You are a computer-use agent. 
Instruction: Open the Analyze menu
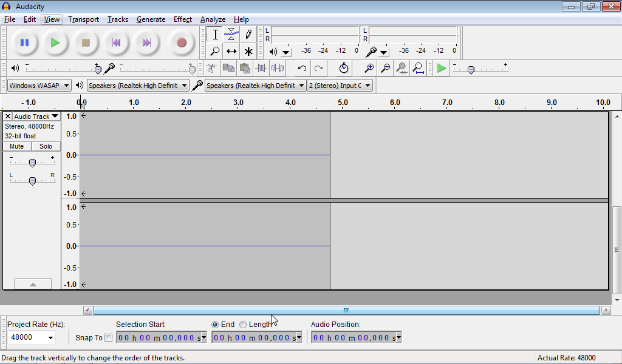(213, 19)
